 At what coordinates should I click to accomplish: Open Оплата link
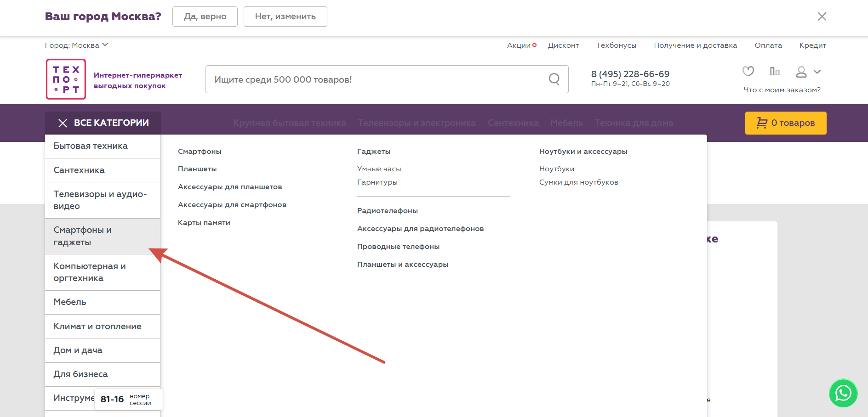pos(768,45)
